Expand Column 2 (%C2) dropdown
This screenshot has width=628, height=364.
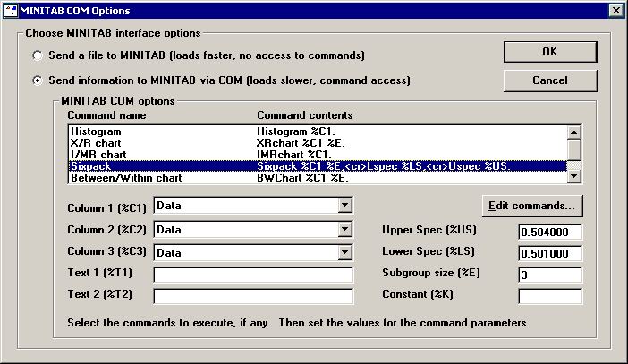(345, 230)
